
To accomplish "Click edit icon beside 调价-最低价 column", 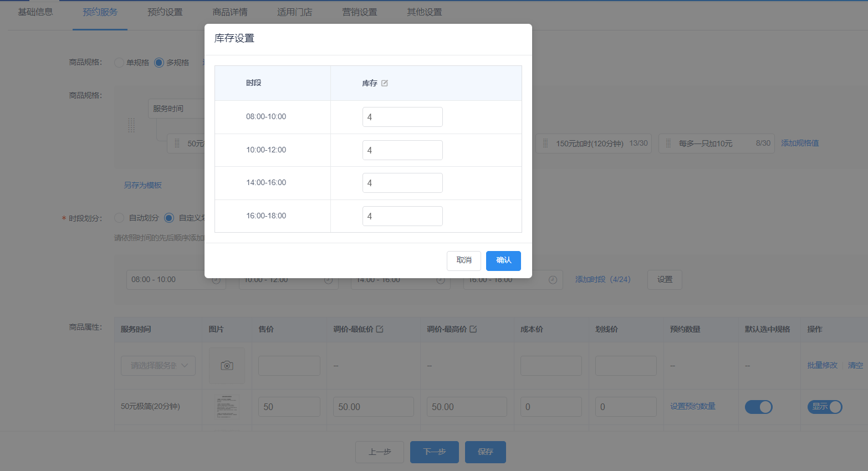I will point(380,329).
